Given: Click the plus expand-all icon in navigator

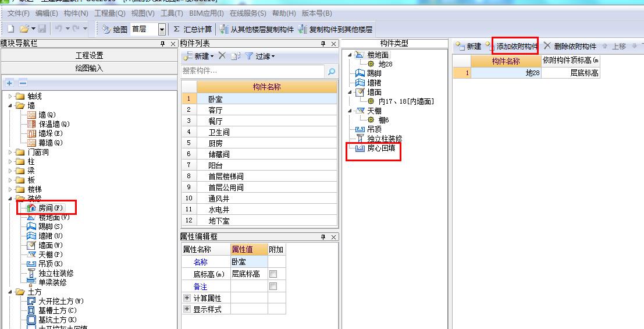Looking at the screenshot, I should (x=10, y=83).
